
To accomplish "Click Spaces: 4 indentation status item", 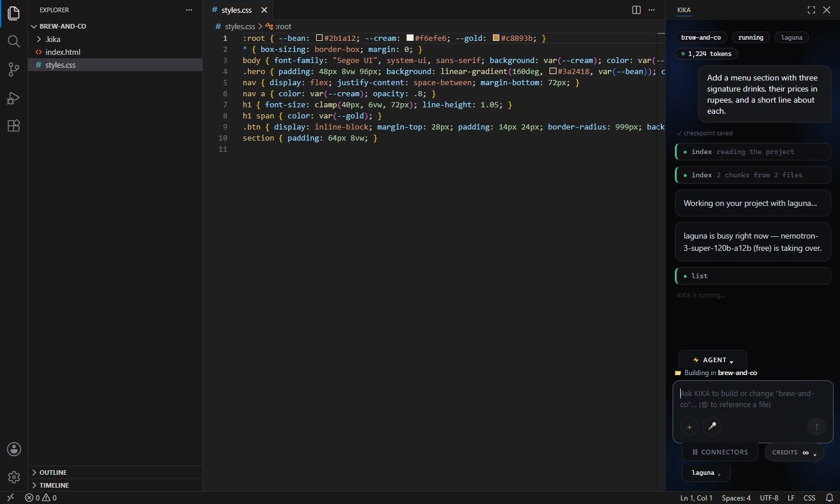I will click(x=736, y=498).
